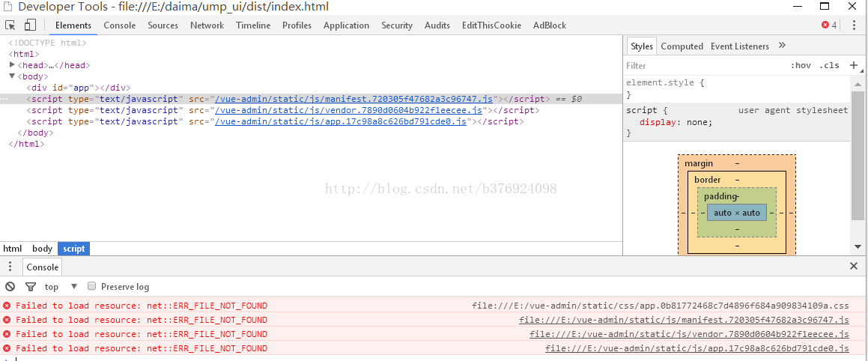Click the Styles pane scrollbar down arrow

coord(858,246)
